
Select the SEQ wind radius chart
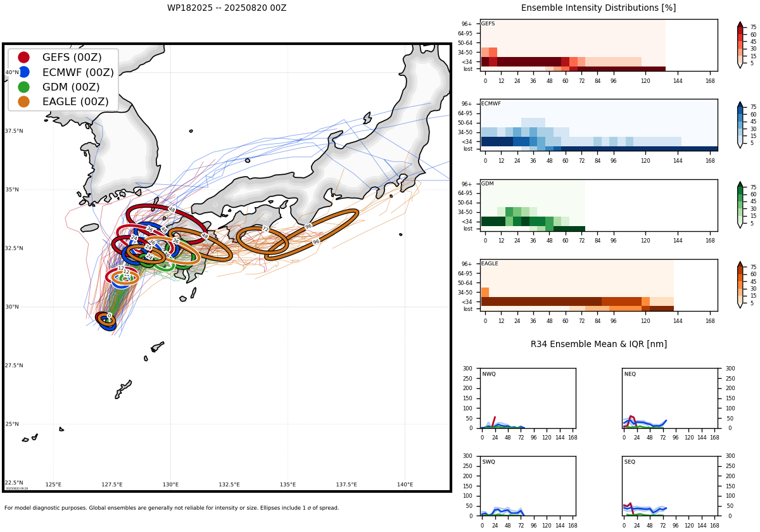click(x=670, y=486)
